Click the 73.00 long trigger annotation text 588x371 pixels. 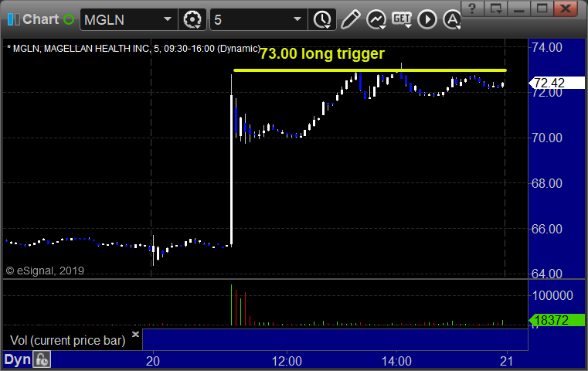322,53
